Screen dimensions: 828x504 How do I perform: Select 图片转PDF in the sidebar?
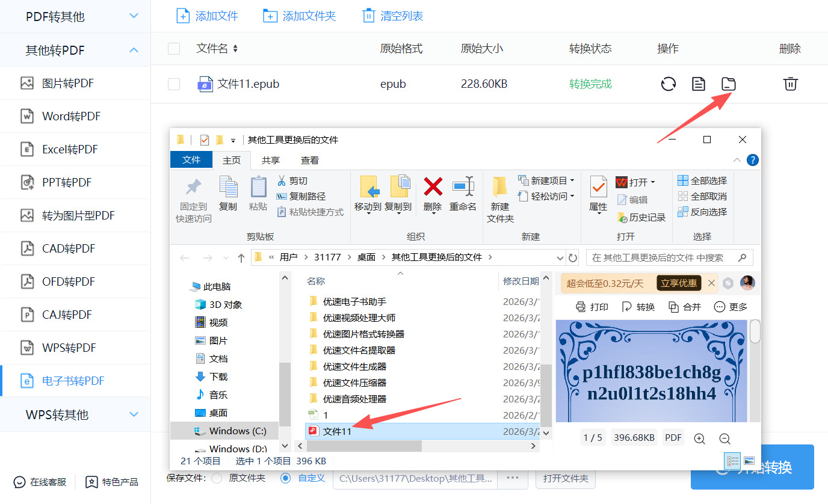(75, 83)
